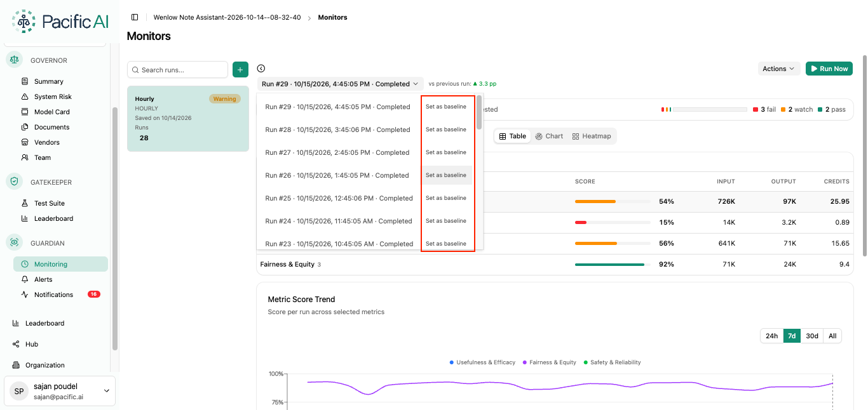Select the Hourly monitor card
This screenshot has height=410, width=868.
[188, 119]
